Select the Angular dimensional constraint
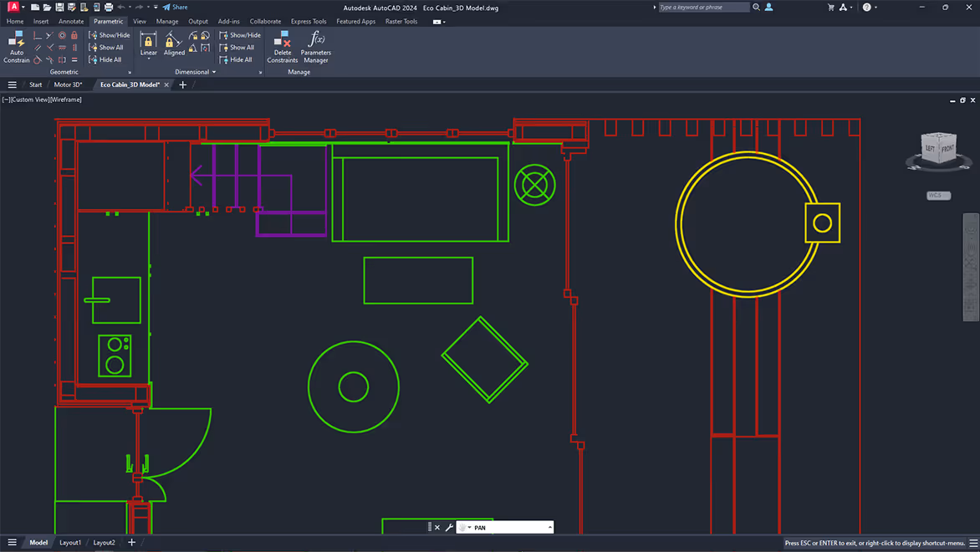980x552 pixels. [x=193, y=49]
